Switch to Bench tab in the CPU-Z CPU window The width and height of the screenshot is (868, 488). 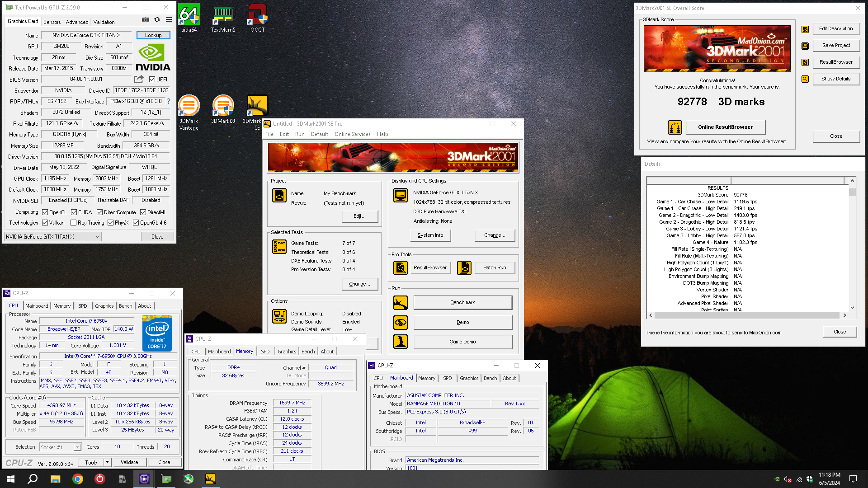pos(126,306)
